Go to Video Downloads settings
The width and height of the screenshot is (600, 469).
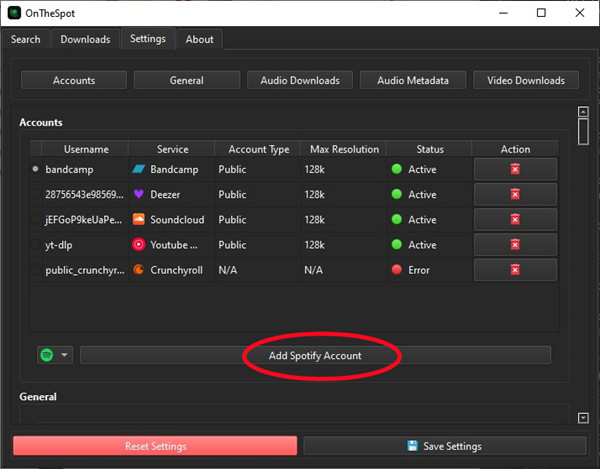click(x=526, y=80)
